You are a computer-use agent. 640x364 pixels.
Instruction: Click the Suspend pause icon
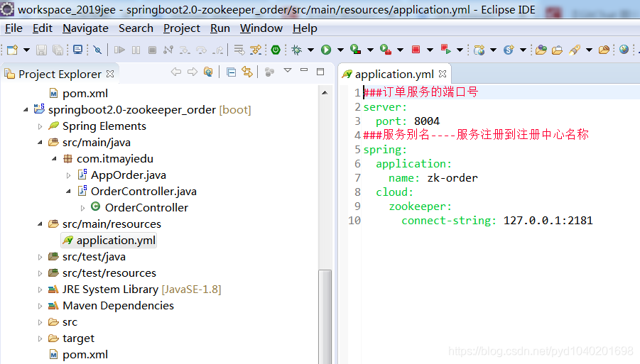(136, 50)
